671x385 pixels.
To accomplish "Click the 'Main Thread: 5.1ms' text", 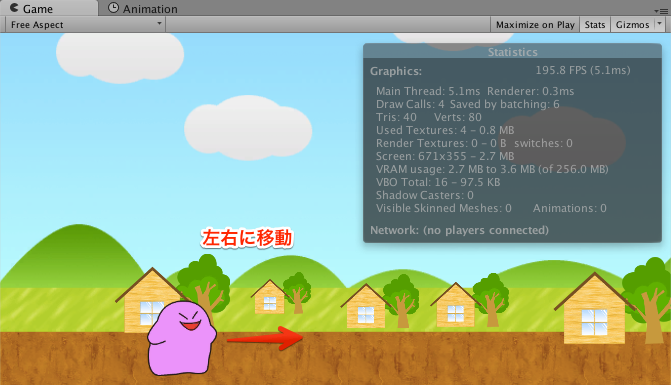I will pos(428,91).
